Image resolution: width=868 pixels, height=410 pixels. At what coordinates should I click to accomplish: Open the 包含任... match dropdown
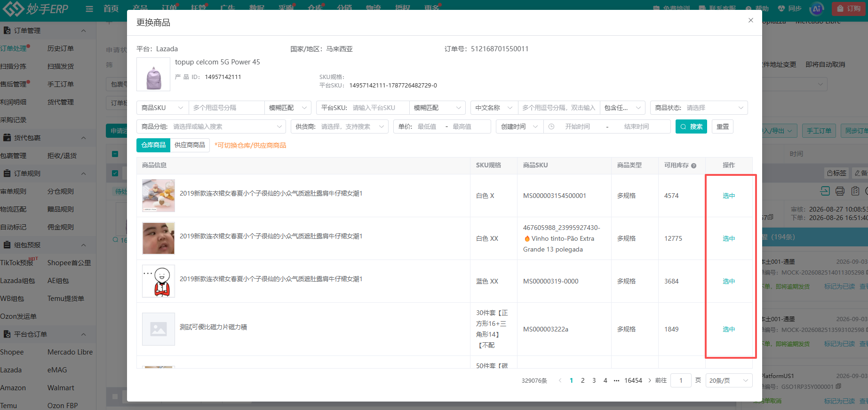click(x=622, y=108)
